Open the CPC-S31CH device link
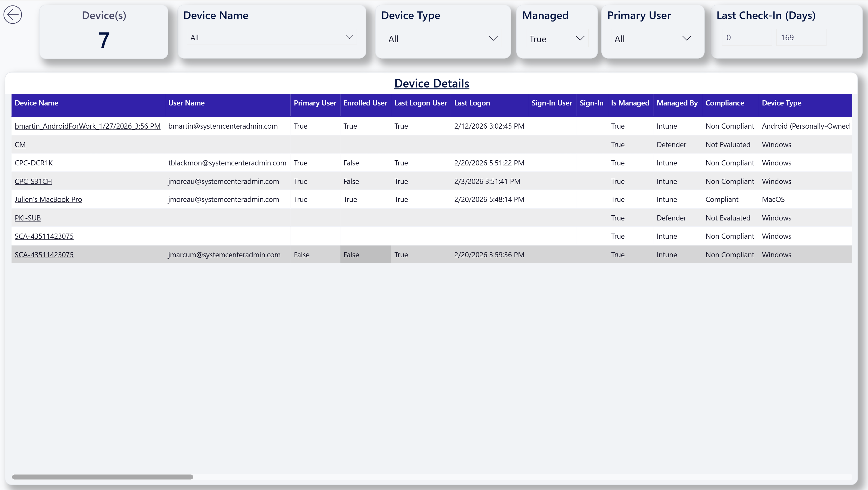This screenshot has width=868, height=490. (33, 181)
